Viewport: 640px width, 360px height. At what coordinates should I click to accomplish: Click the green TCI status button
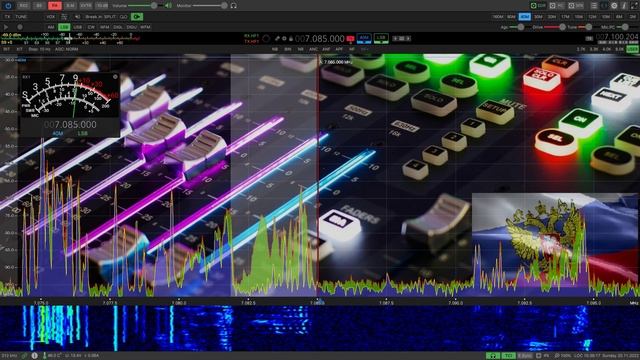508,356
